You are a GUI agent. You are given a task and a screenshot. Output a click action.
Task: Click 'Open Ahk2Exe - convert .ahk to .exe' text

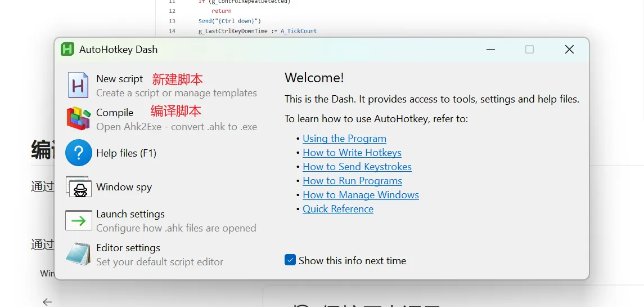tap(177, 127)
